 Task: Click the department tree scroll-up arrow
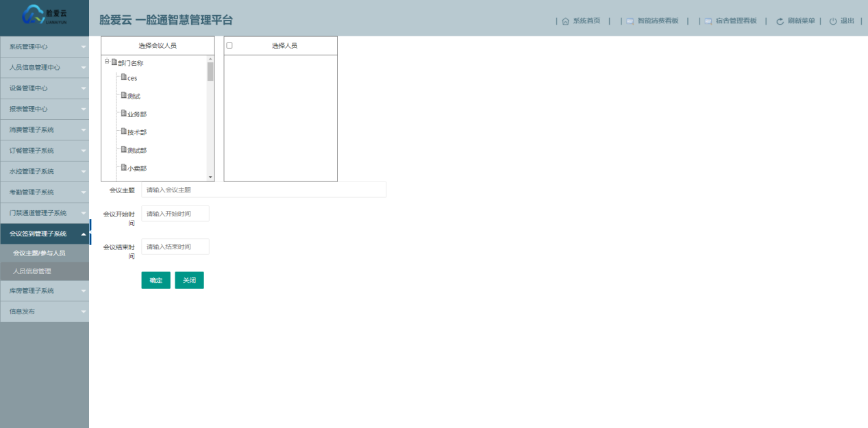point(210,58)
